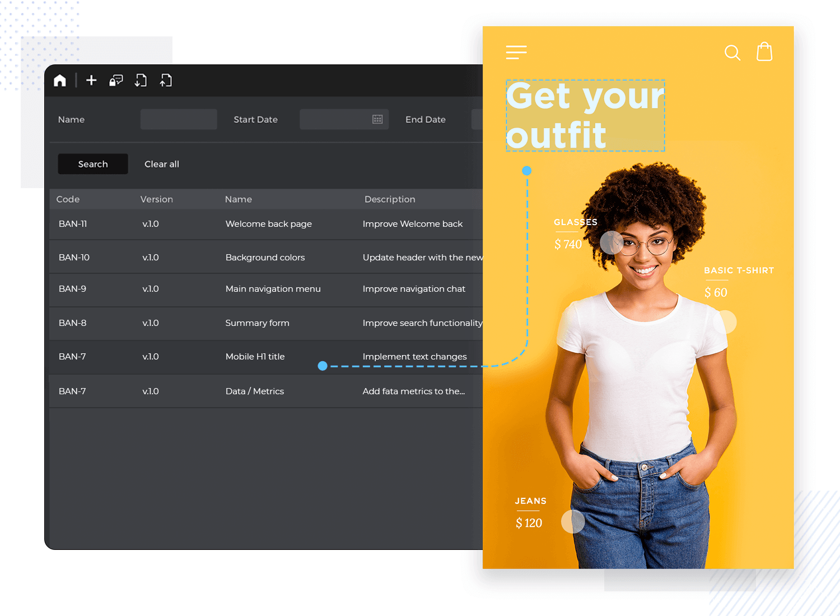
Task: Tap the hotspot circle on the t-shirt sleeve
Action: [x=725, y=322]
